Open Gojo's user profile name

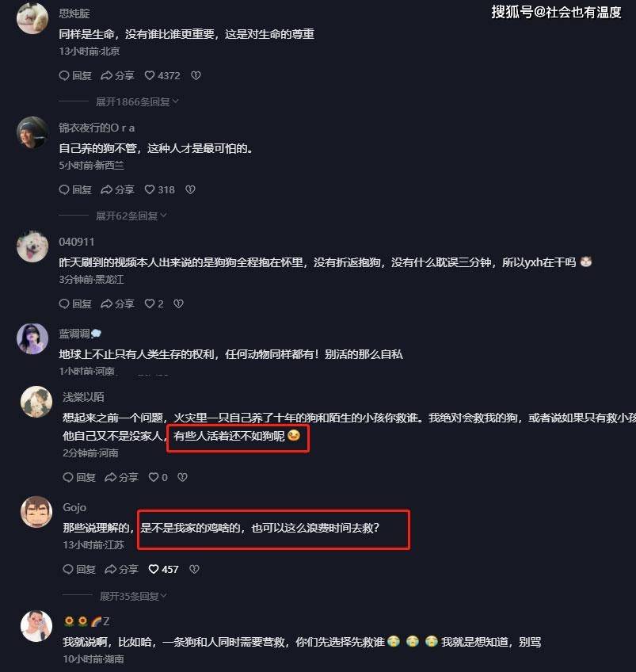point(74,507)
